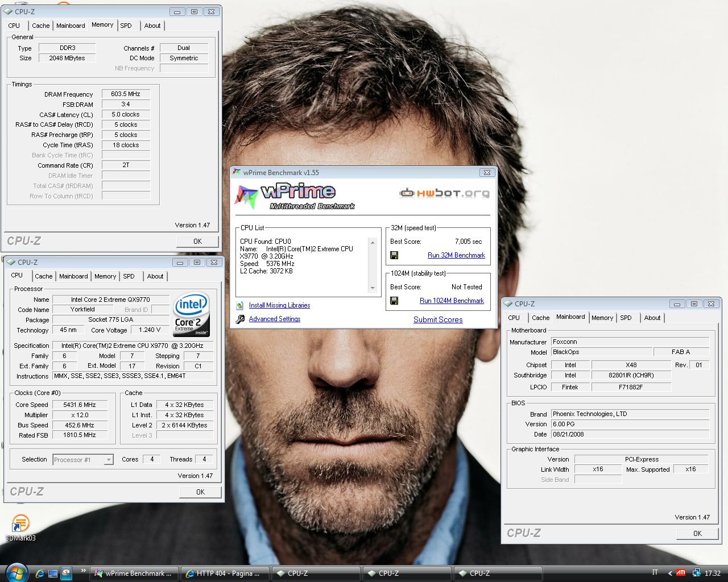This screenshot has width=728, height=582.
Task: Click the DRAM Frequency value 603.5 MHz
Action: click(x=126, y=94)
